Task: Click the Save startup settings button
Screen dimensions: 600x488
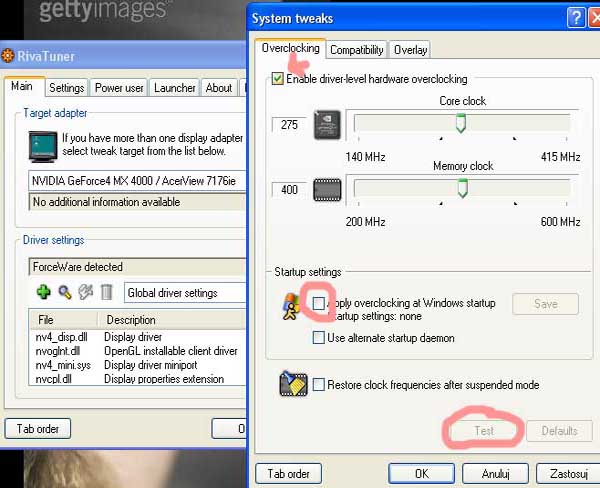Action: coord(545,304)
